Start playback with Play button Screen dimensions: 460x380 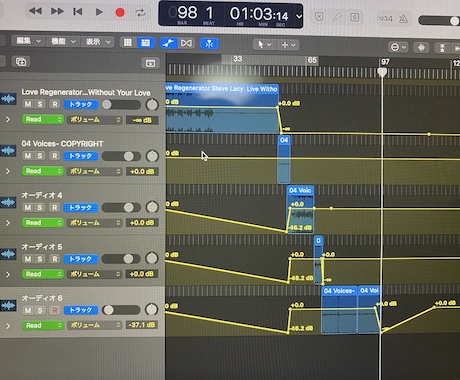click(x=99, y=12)
